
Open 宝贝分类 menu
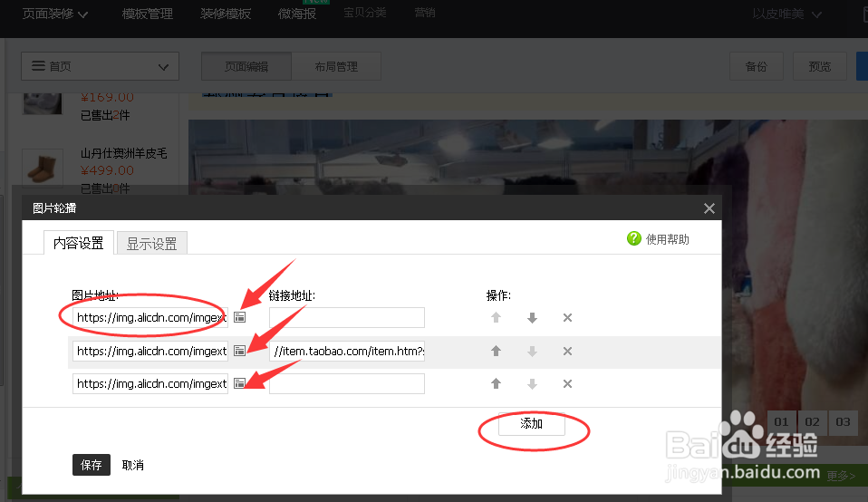(x=365, y=12)
